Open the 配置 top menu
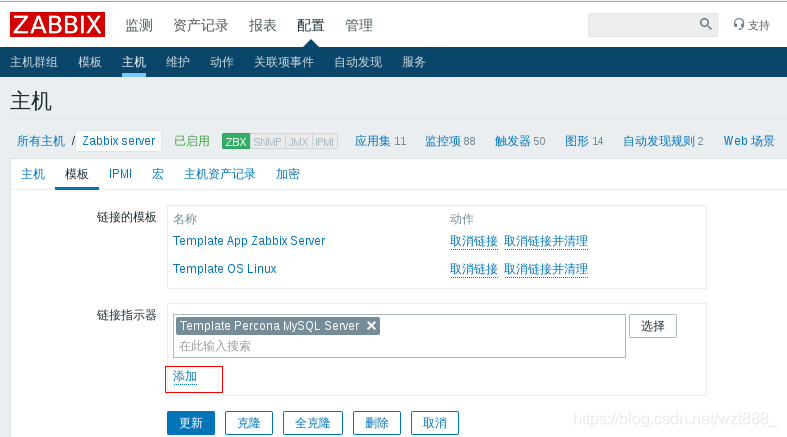The height and width of the screenshot is (437, 787). (x=311, y=25)
